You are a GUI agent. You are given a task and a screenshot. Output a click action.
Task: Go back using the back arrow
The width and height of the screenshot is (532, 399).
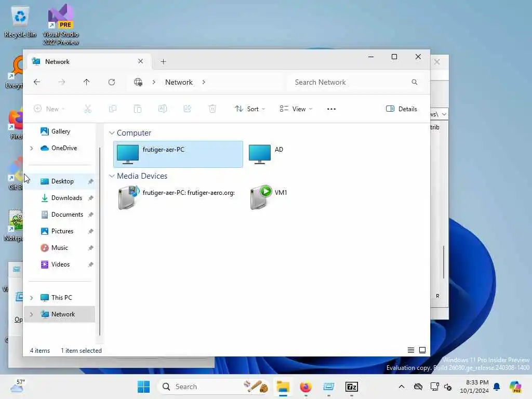click(37, 82)
